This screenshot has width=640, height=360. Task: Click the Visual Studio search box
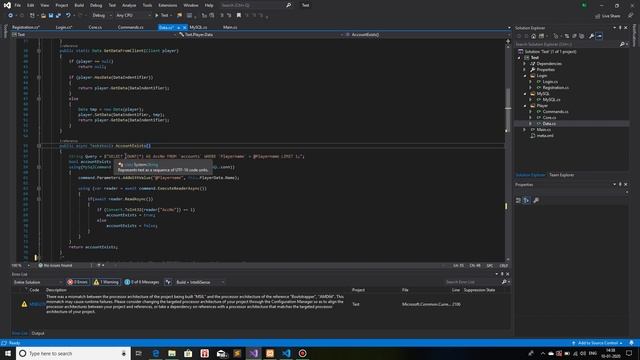tap(256, 5)
